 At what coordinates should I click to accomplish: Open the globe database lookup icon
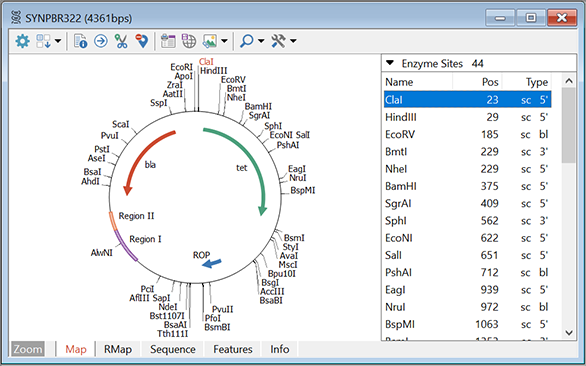189,41
